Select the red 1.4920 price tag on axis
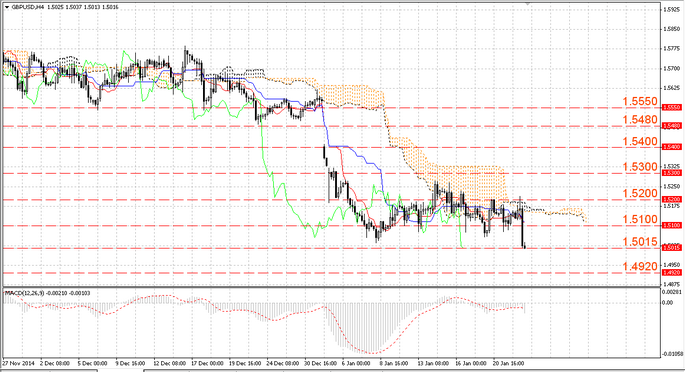This screenshot has width=685, height=372. click(x=672, y=272)
